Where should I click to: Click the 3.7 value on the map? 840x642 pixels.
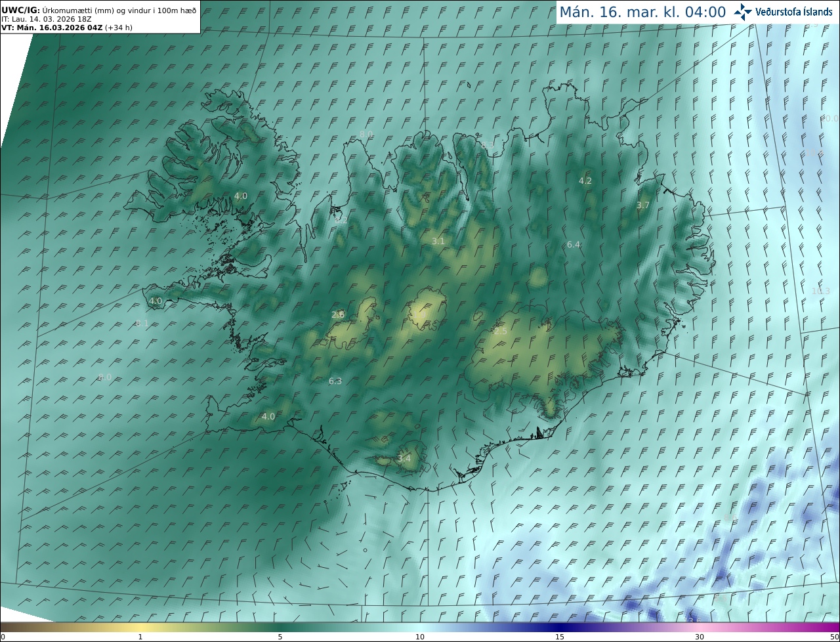coord(643,205)
